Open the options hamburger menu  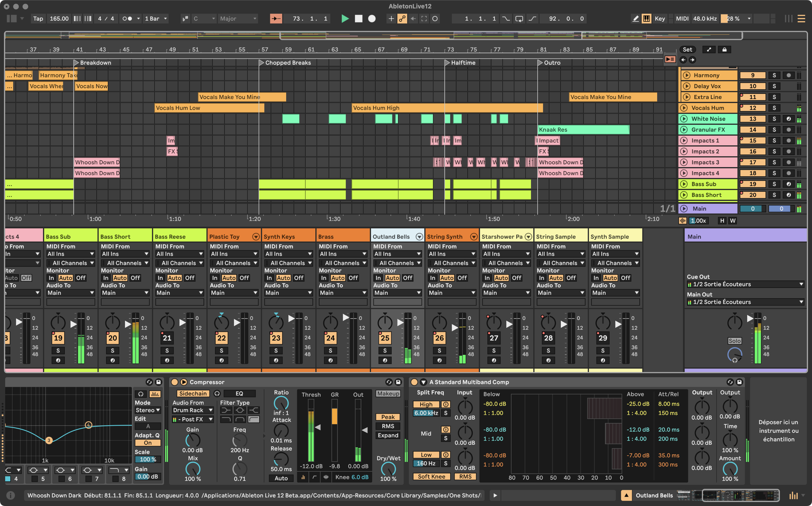[x=802, y=19]
